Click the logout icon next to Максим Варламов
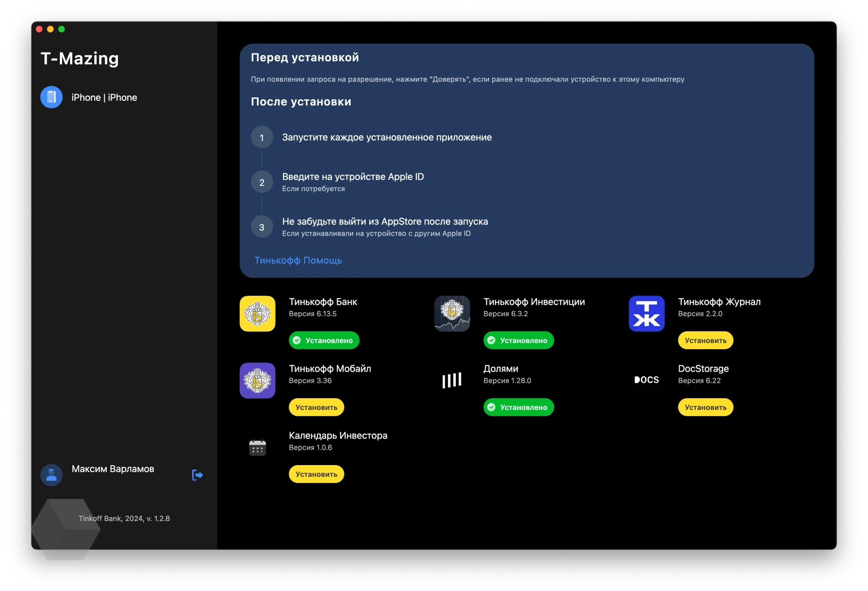The height and width of the screenshot is (591, 868). (x=197, y=475)
